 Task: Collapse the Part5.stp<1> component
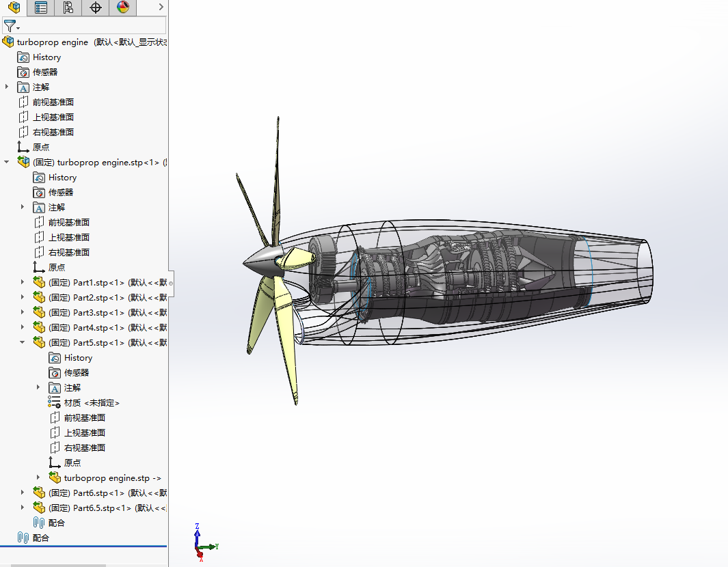[23, 342]
